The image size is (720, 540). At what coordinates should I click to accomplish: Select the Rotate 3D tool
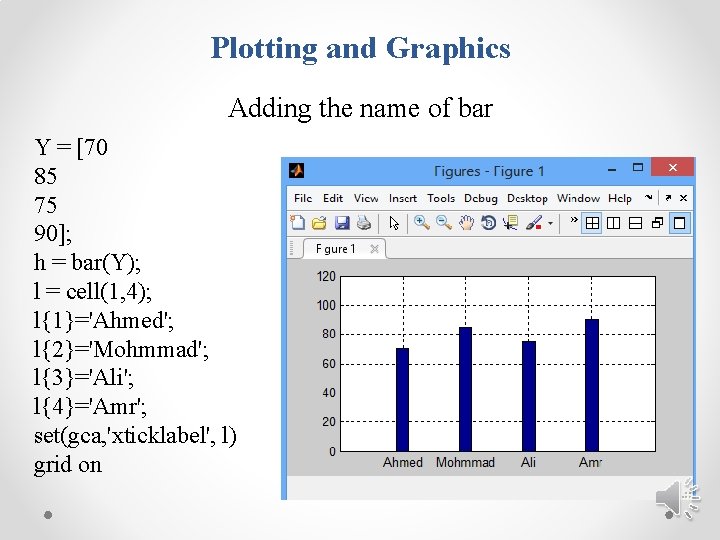[488, 223]
